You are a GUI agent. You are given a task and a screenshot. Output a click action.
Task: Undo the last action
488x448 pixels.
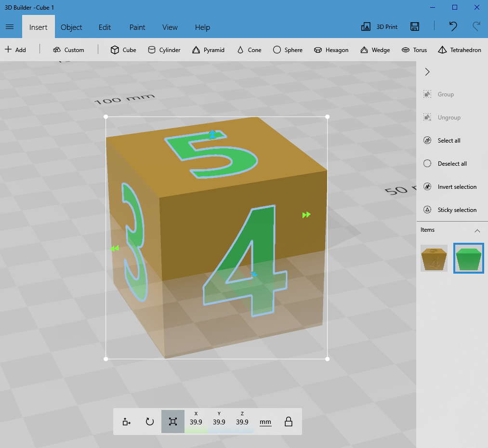pos(453,26)
